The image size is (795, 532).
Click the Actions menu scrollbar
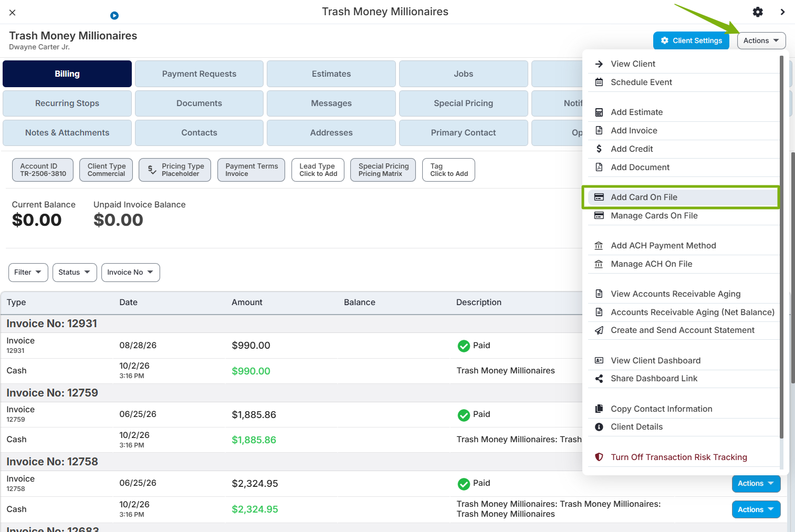pos(781,247)
